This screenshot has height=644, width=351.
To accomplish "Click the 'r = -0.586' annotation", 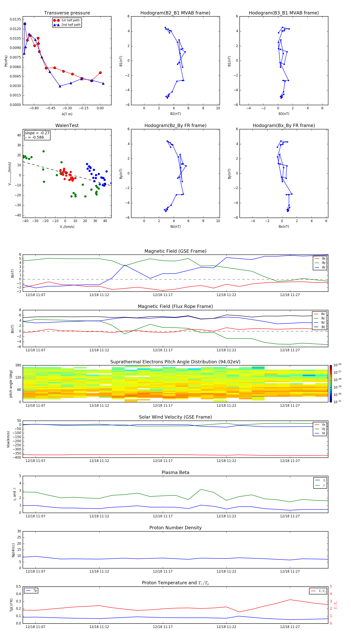I will tap(35, 137).
